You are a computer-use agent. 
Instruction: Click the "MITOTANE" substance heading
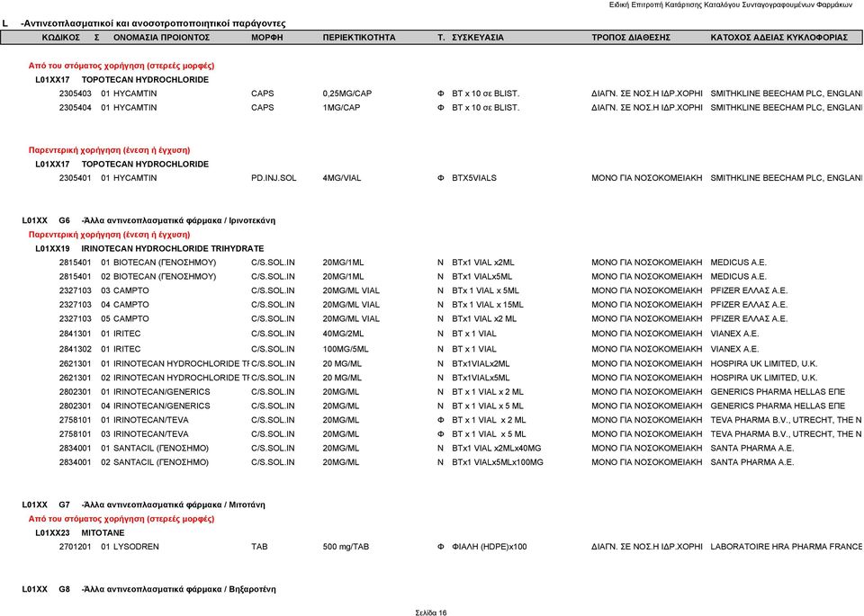(x=103, y=533)
